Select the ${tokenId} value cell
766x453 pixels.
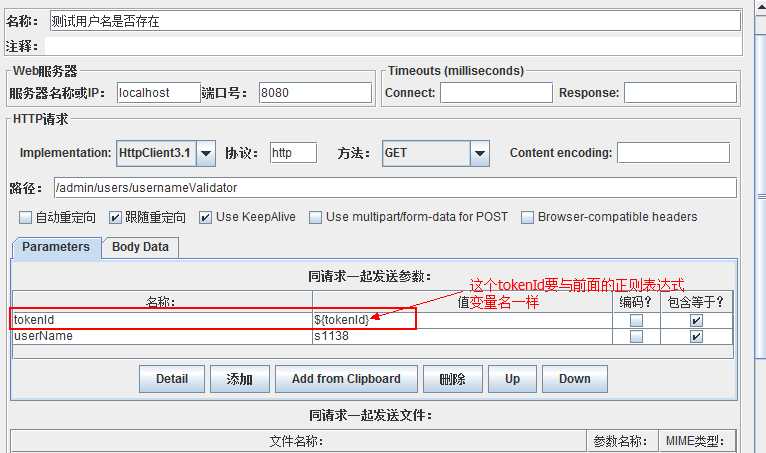click(x=462, y=320)
